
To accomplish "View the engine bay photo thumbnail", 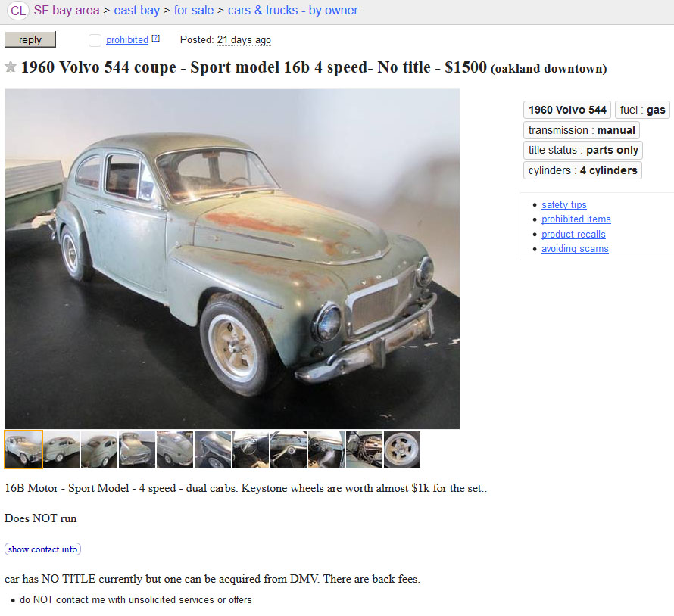I will click(364, 450).
